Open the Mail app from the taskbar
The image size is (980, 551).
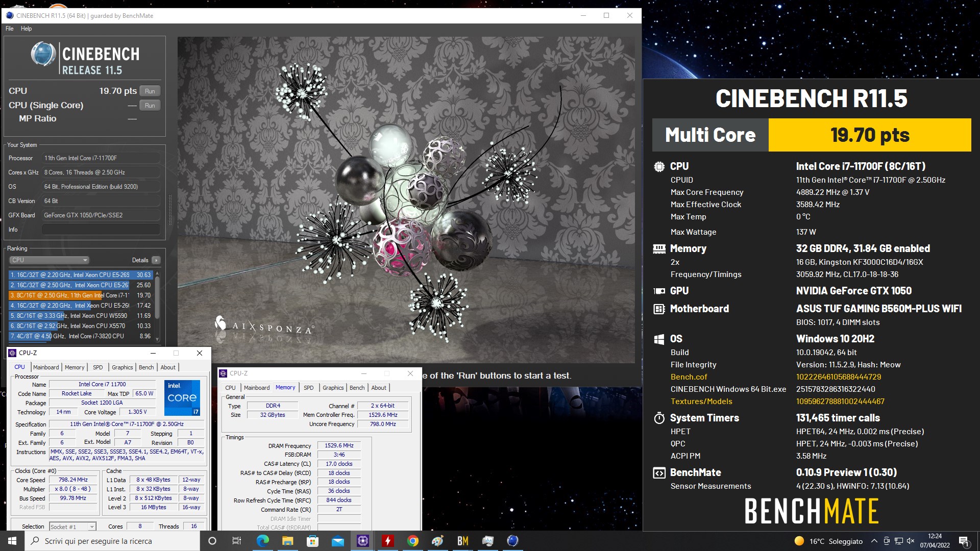pos(337,541)
